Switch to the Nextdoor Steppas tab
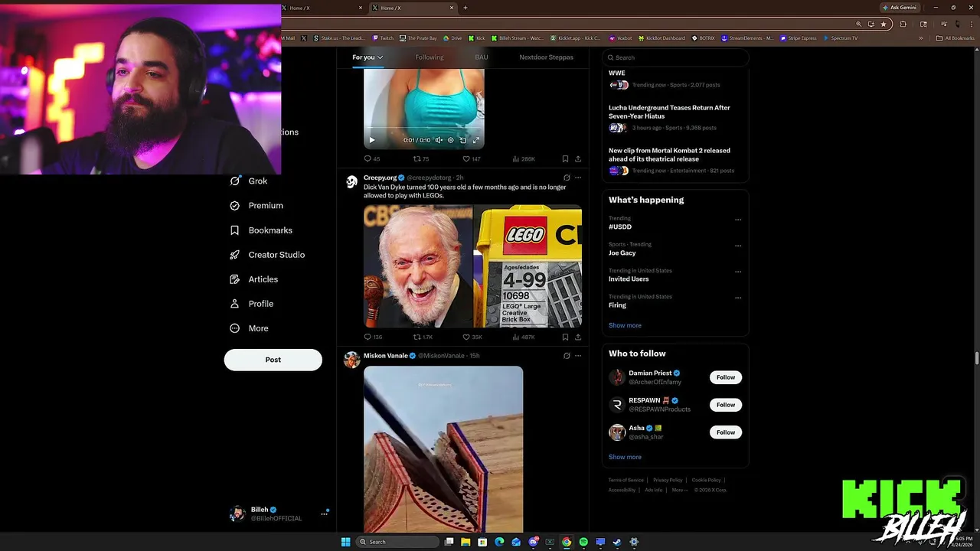This screenshot has width=980, height=551. pos(546,57)
